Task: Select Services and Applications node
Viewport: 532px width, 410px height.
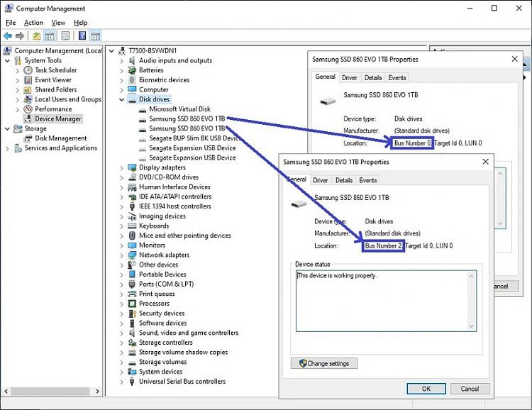Action: [x=61, y=148]
